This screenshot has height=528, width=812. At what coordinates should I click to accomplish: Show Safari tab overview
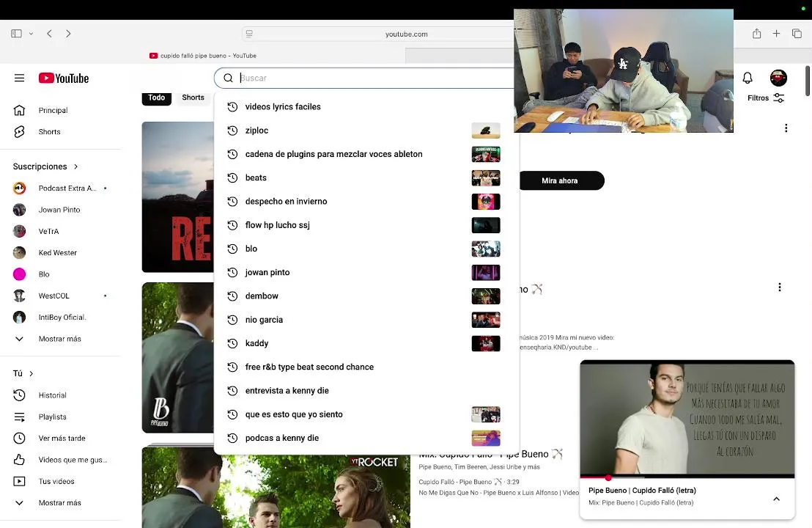797,34
